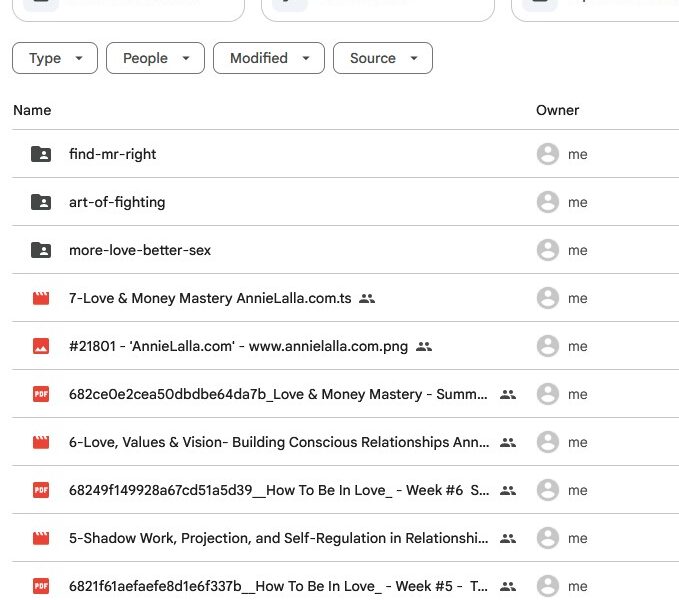Viewport: 679px width, 600px height.
Task: Click shared people icon on 5-Shadow Work row
Action: 508,539
